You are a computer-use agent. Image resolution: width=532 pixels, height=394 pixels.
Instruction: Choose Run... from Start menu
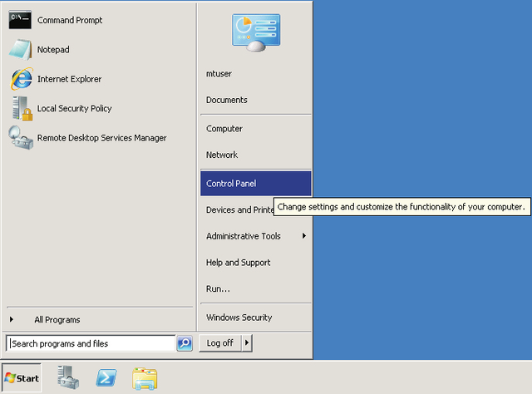256,288
